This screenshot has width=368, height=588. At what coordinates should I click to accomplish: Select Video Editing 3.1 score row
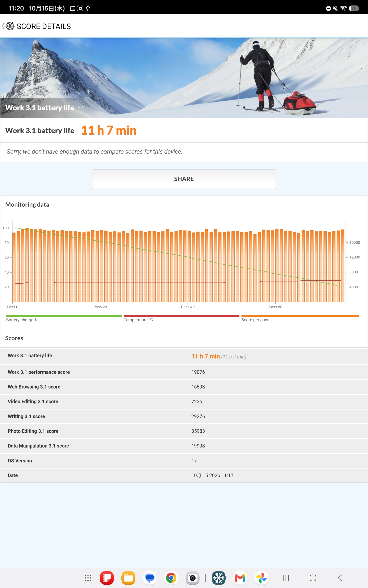pyautogui.click(x=184, y=401)
